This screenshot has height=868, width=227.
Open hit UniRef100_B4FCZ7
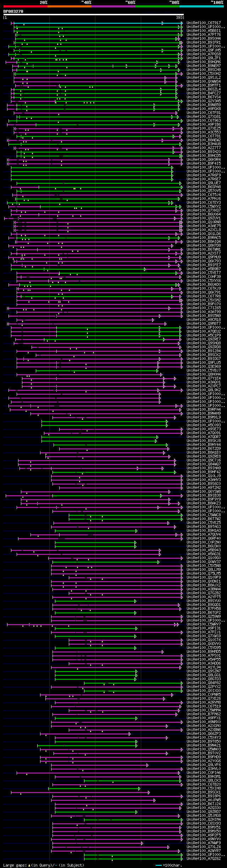(204, 93)
